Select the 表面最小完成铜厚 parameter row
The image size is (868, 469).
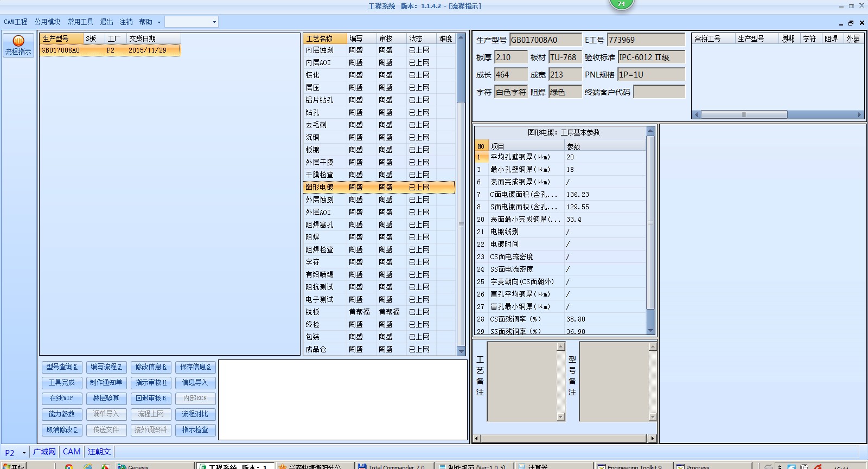point(560,220)
